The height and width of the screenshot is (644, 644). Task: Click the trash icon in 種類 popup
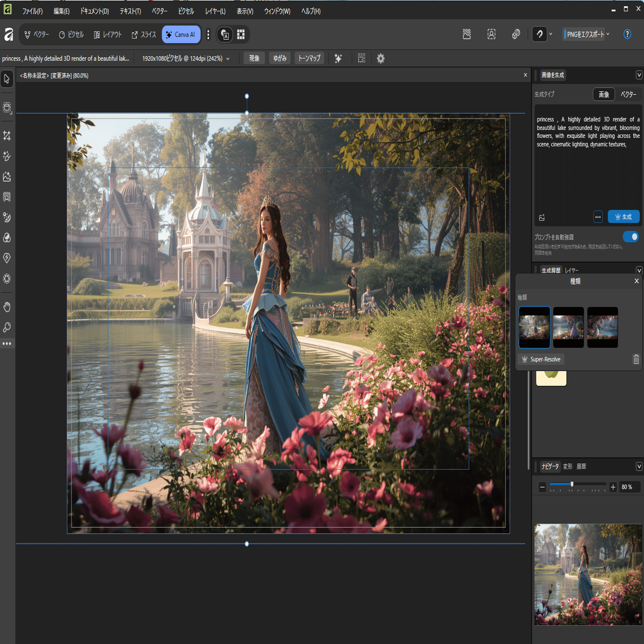pos(636,359)
